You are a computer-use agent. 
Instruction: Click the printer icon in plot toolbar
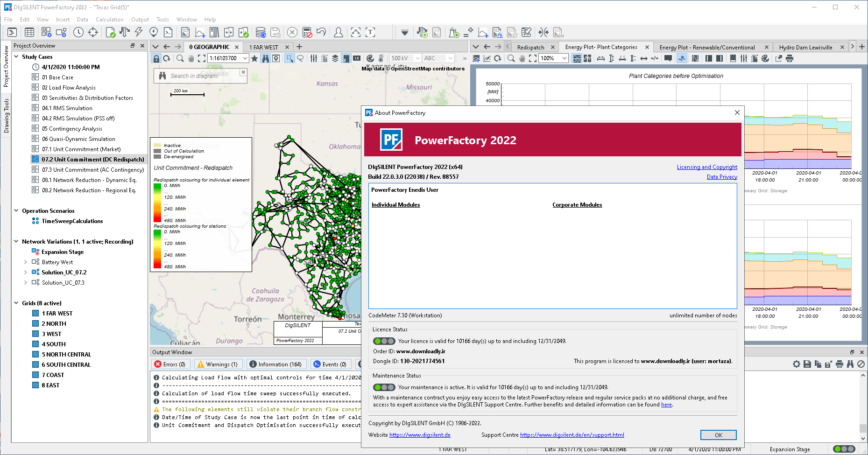click(x=790, y=58)
